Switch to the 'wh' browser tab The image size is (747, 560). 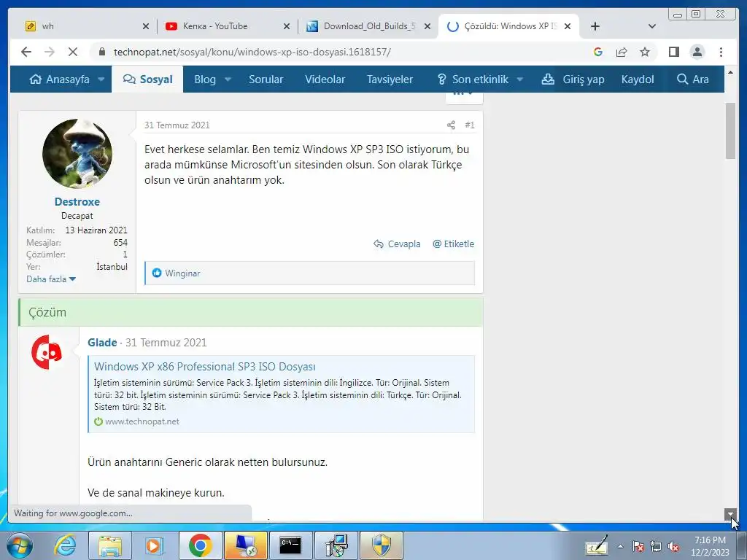86,26
